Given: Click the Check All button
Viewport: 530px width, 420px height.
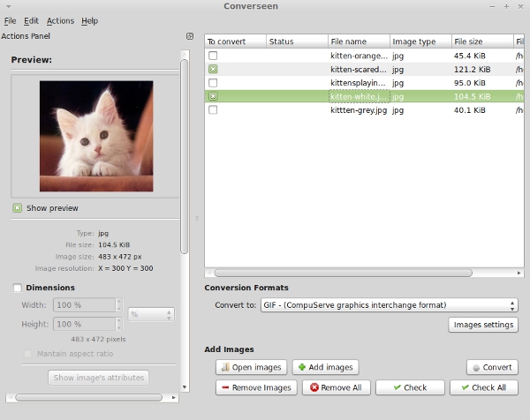Looking at the screenshot, I should (x=484, y=387).
